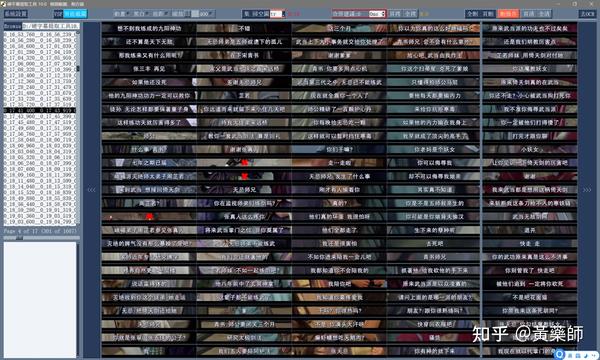600x360 pixels.
Task: Select thumbnail 走一走啦
Action: click(x=339, y=163)
